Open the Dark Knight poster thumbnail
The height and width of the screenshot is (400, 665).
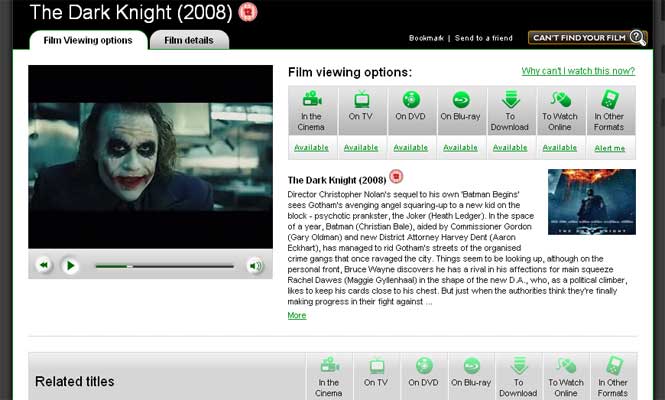point(592,202)
